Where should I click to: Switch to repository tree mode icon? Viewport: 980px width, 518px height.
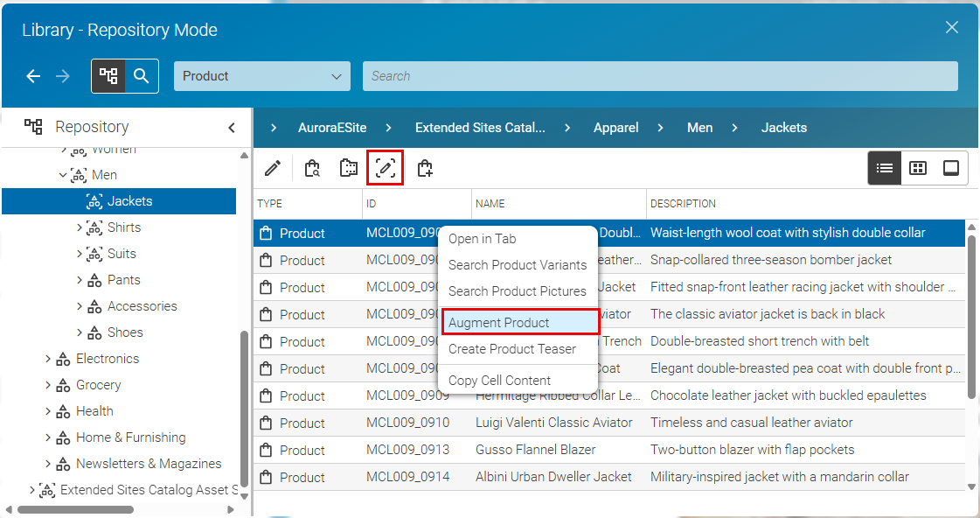pos(108,76)
